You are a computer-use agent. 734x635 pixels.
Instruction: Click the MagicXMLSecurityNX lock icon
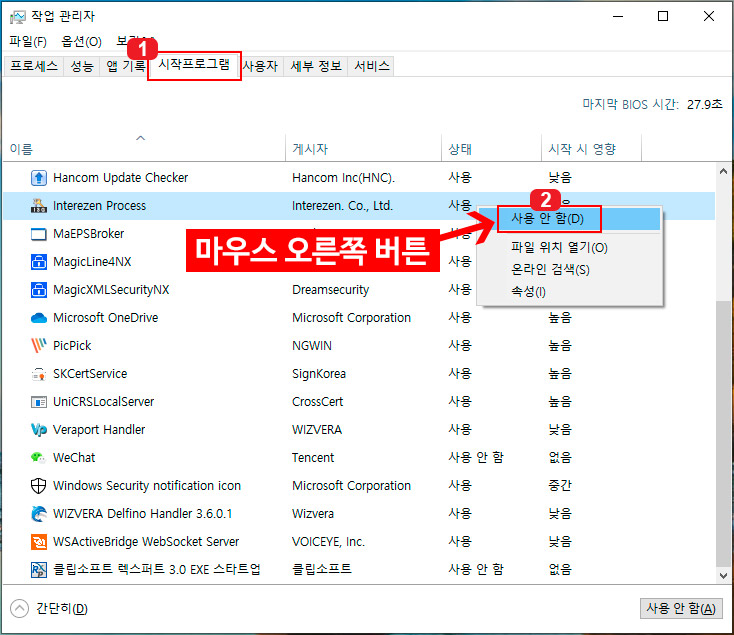coord(38,290)
